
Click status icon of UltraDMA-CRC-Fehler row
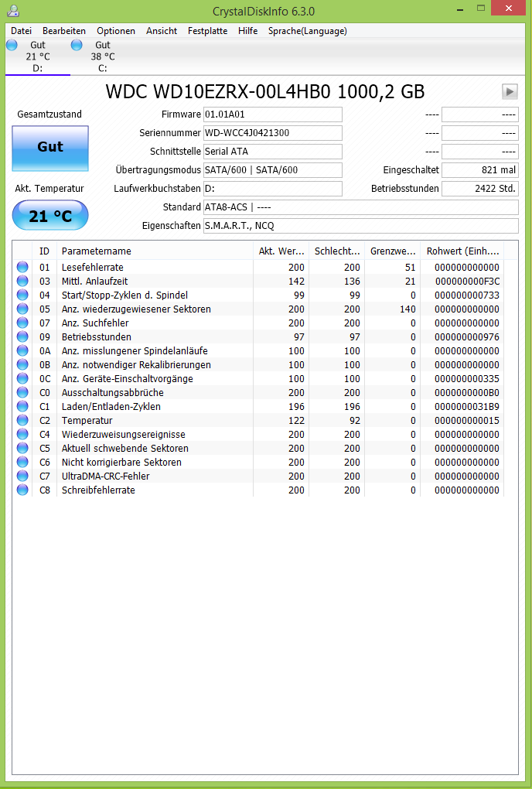(22, 476)
